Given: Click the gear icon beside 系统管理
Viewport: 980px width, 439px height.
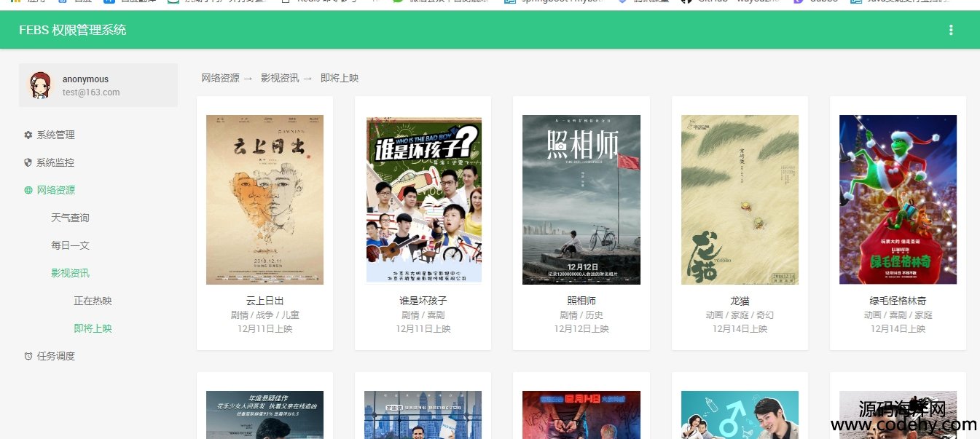Looking at the screenshot, I should (x=28, y=135).
